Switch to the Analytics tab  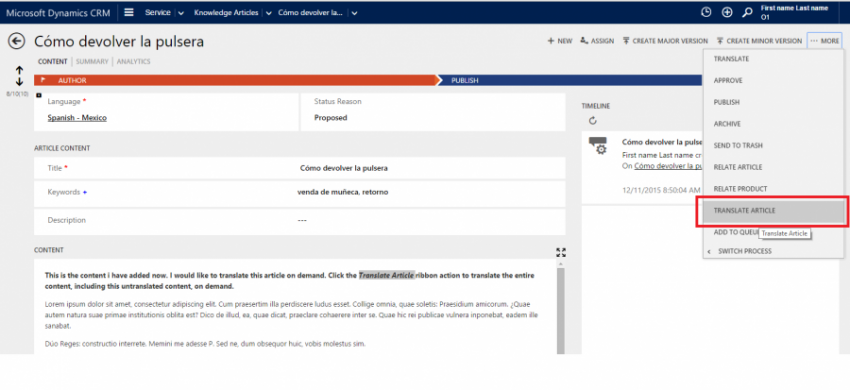coord(133,62)
